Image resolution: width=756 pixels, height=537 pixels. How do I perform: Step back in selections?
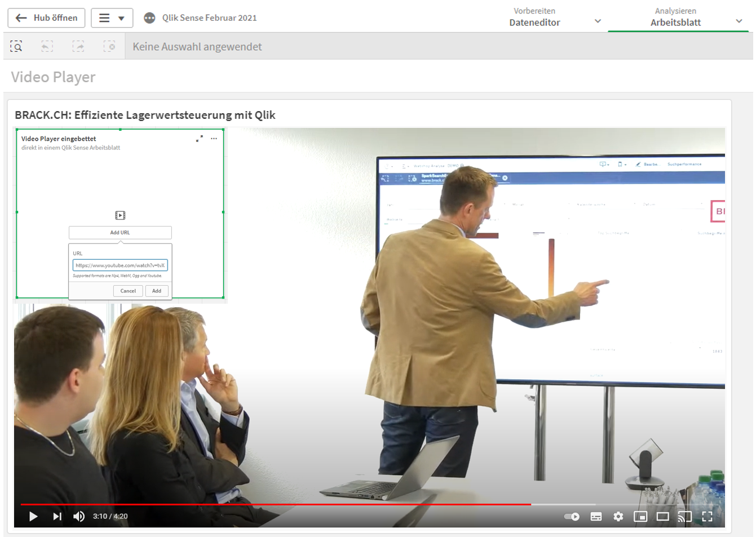(47, 47)
